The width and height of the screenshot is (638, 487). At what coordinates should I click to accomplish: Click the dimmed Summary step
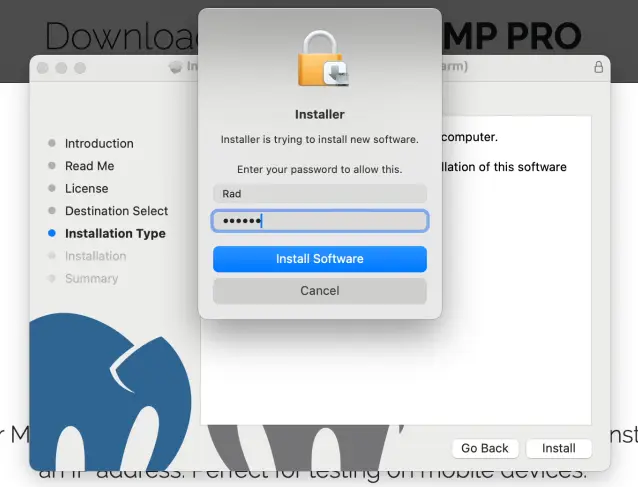(x=91, y=278)
